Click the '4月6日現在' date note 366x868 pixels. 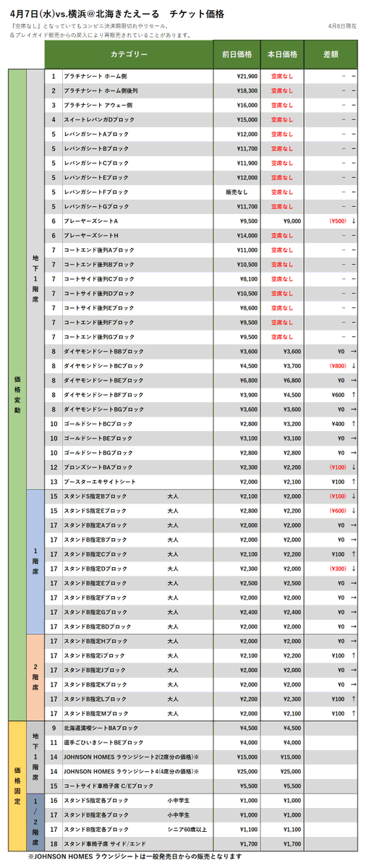coord(341,26)
